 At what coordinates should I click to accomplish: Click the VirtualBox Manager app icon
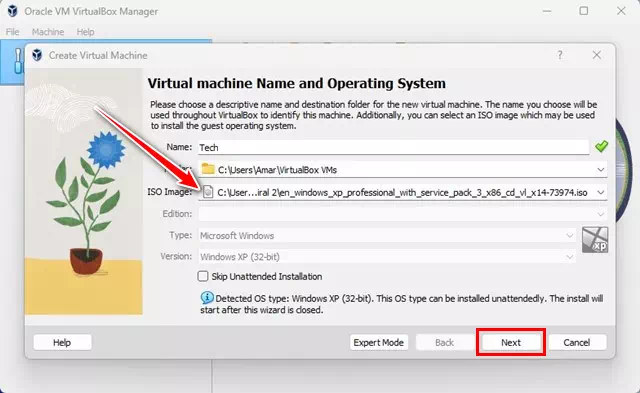(x=13, y=11)
